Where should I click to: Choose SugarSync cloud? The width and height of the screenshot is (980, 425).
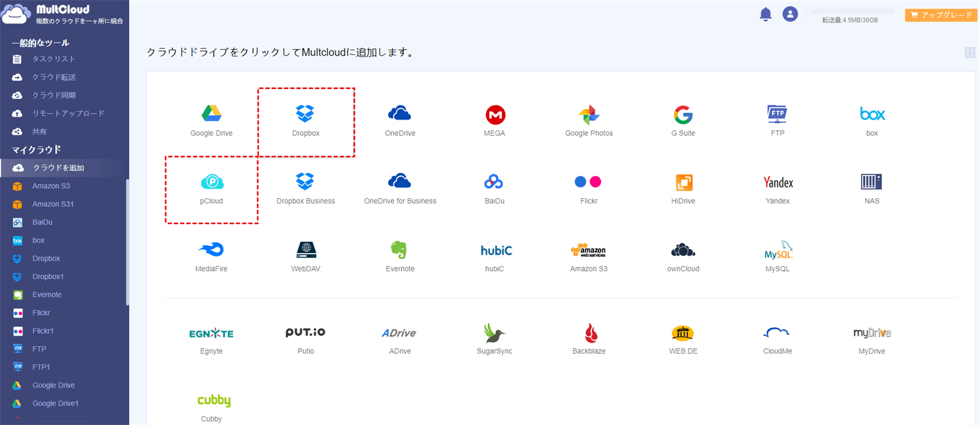pyautogui.click(x=495, y=339)
